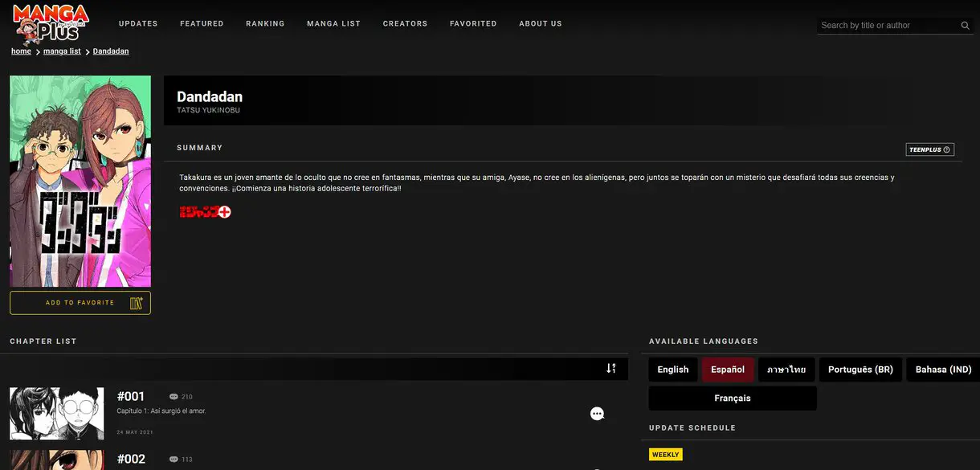Click the TEENPLUS rating info badge

(x=929, y=149)
